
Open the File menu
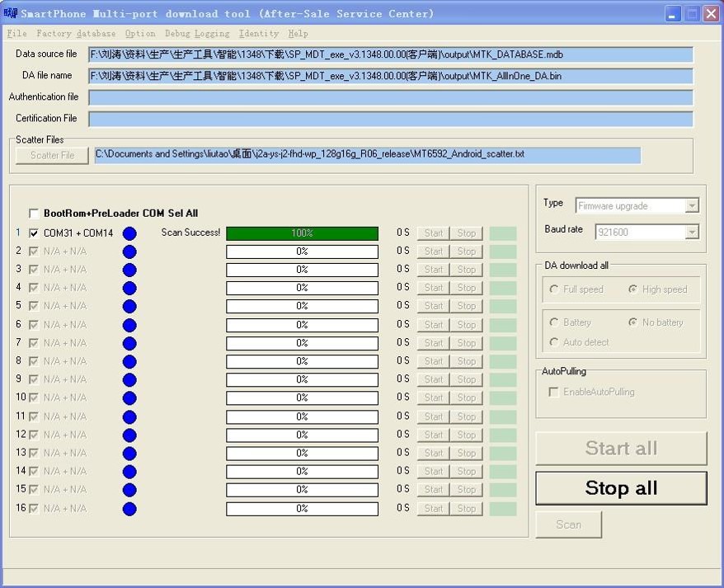pos(17,34)
